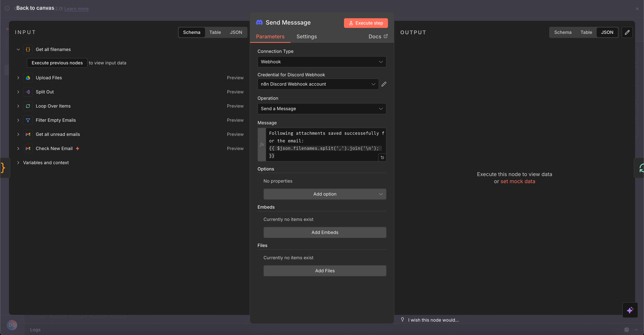Expand the Filter Empty Emails node
Image resolution: width=644 pixels, height=335 pixels.
(18, 120)
